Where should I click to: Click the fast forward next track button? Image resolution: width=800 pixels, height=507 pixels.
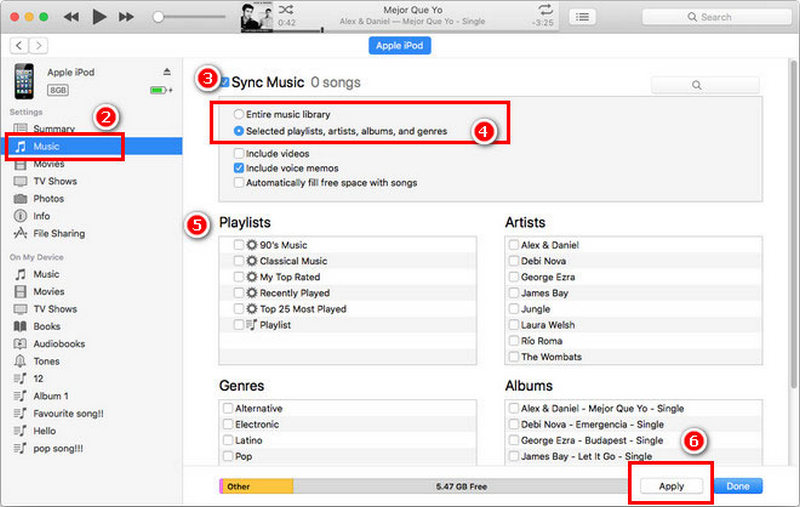pos(127,17)
